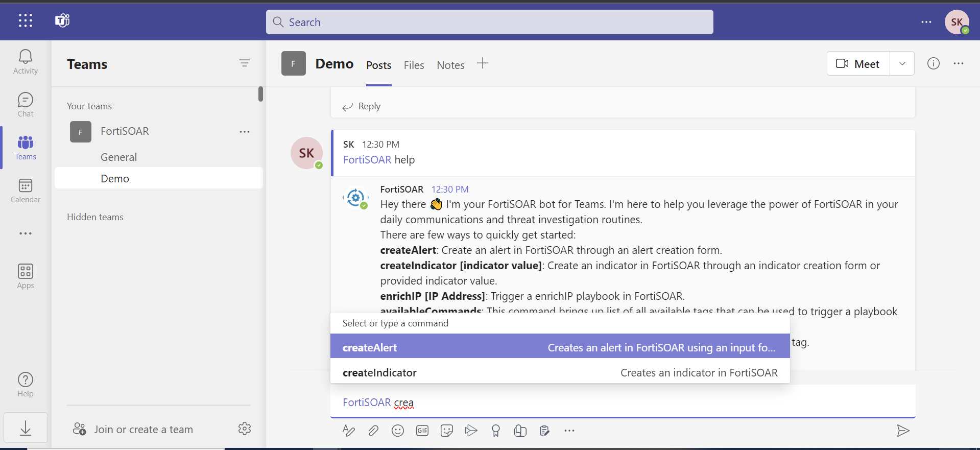The height and width of the screenshot is (450, 980).
Task: Click the Praise badge icon
Action: tap(495, 431)
